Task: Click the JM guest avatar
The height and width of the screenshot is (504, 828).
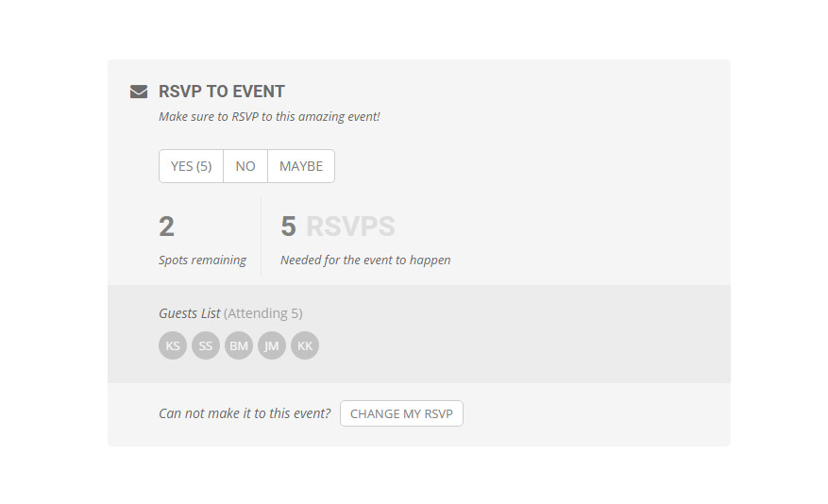Action: pos(272,345)
